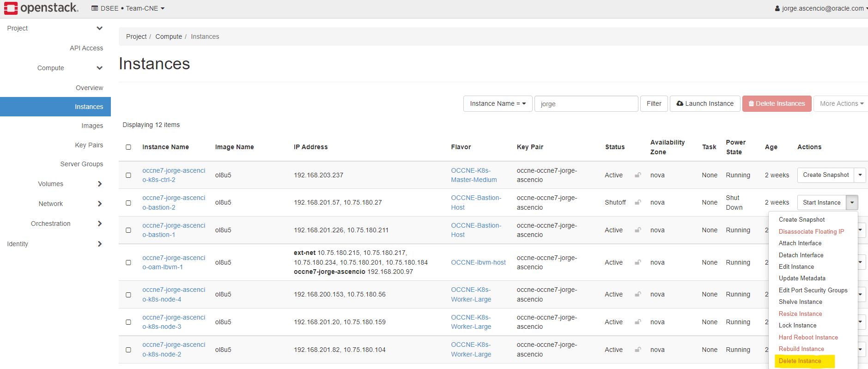
Task: Toggle the select-all instances checkbox in header
Action: [x=128, y=147]
